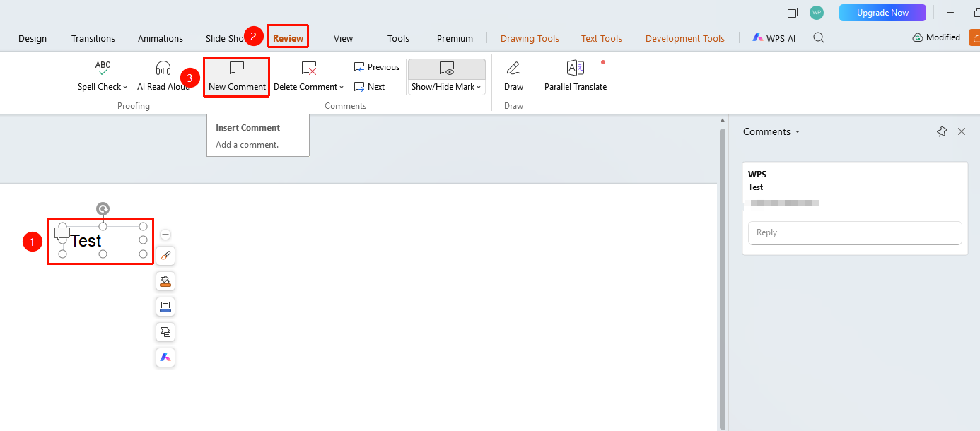
Task: Pick the format painter brush beside the text box
Action: click(165, 256)
